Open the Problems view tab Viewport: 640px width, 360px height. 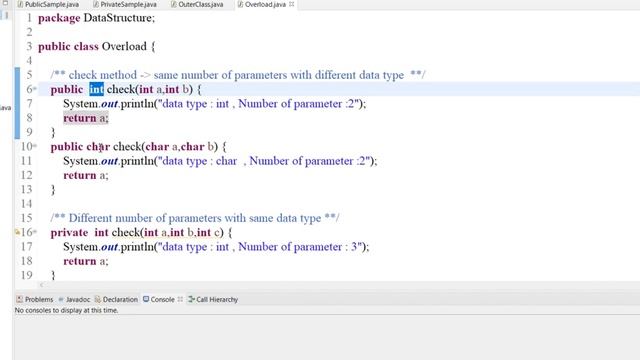(35, 299)
